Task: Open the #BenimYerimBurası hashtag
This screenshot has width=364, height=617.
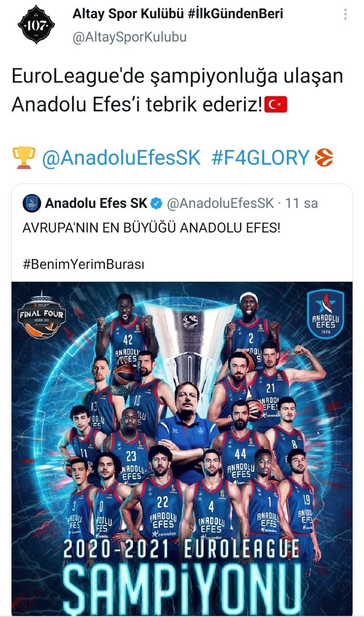Action: coord(83,265)
